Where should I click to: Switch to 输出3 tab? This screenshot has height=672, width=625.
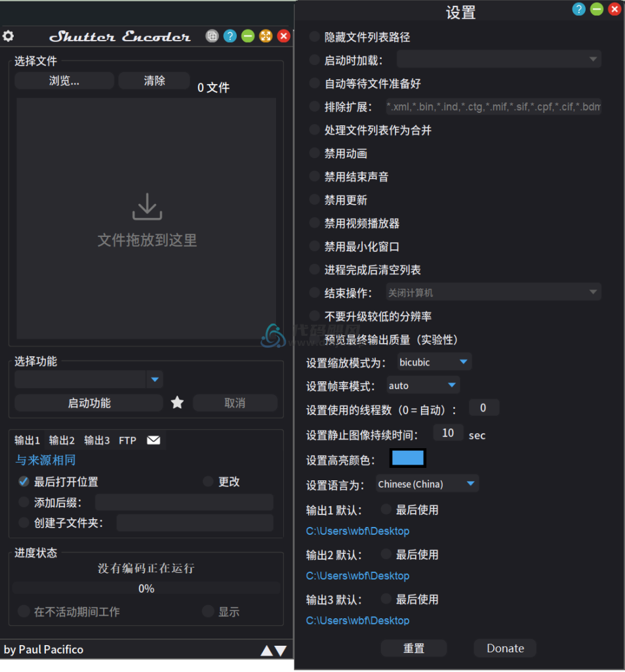point(97,440)
